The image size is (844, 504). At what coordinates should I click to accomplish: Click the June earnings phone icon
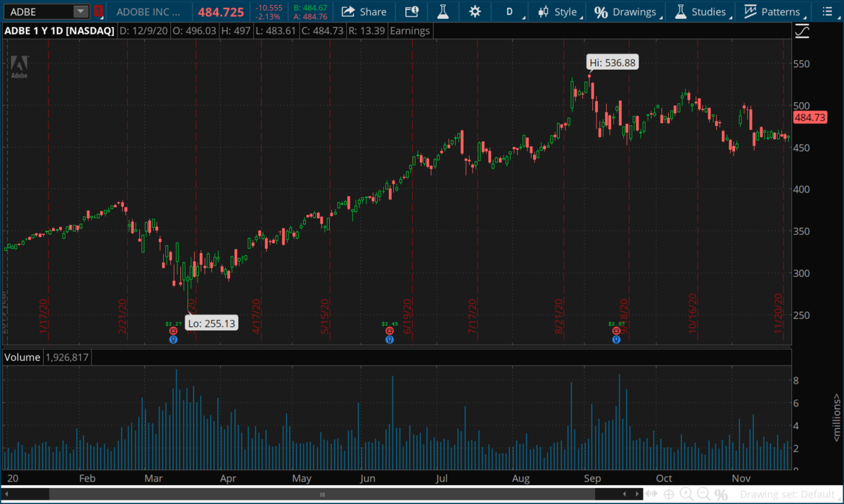pyautogui.click(x=390, y=330)
